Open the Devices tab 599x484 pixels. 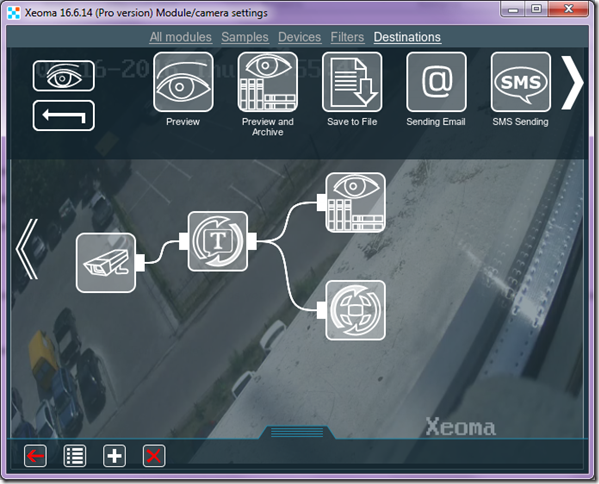[300, 37]
